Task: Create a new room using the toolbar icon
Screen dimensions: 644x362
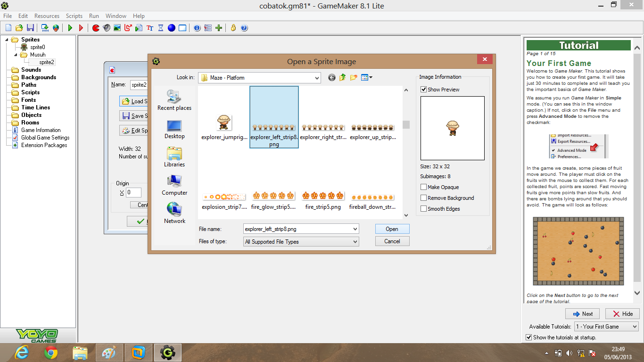Action: [182, 28]
